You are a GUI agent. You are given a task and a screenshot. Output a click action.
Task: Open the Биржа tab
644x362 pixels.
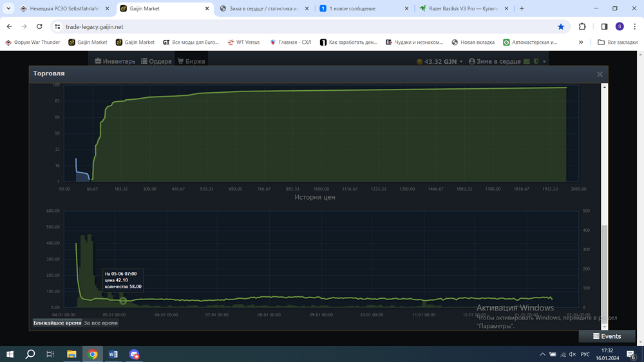[x=191, y=61]
